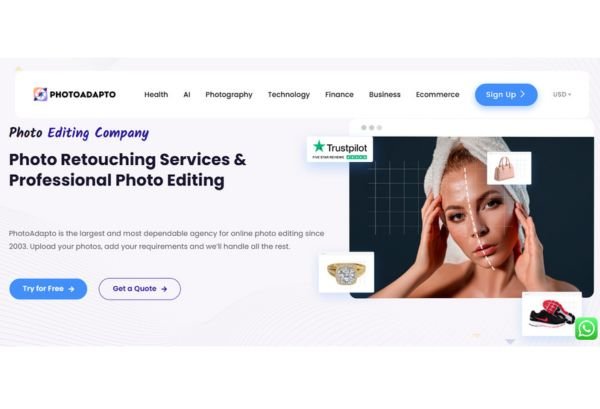Click the Trustpilot star badge
Screen dimensions: 600x409
(x=340, y=150)
